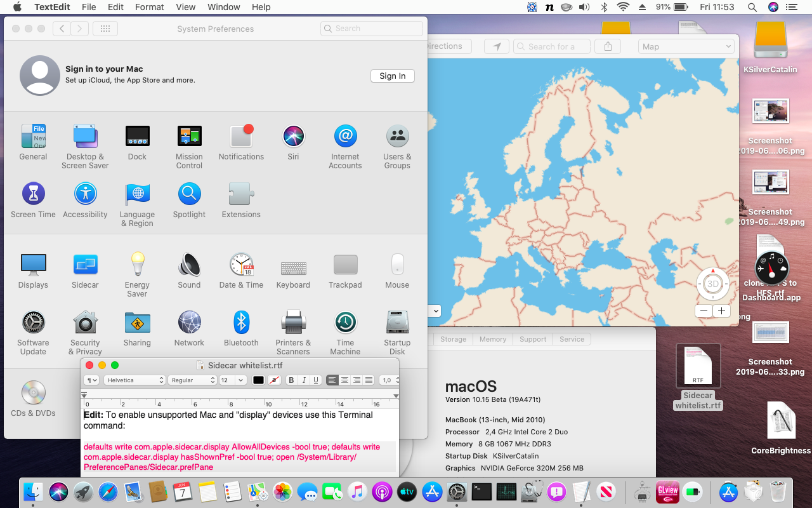Image resolution: width=812 pixels, height=508 pixels.
Task: Open Desktop & Screen Saver pane
Action: tap(85, 147)
